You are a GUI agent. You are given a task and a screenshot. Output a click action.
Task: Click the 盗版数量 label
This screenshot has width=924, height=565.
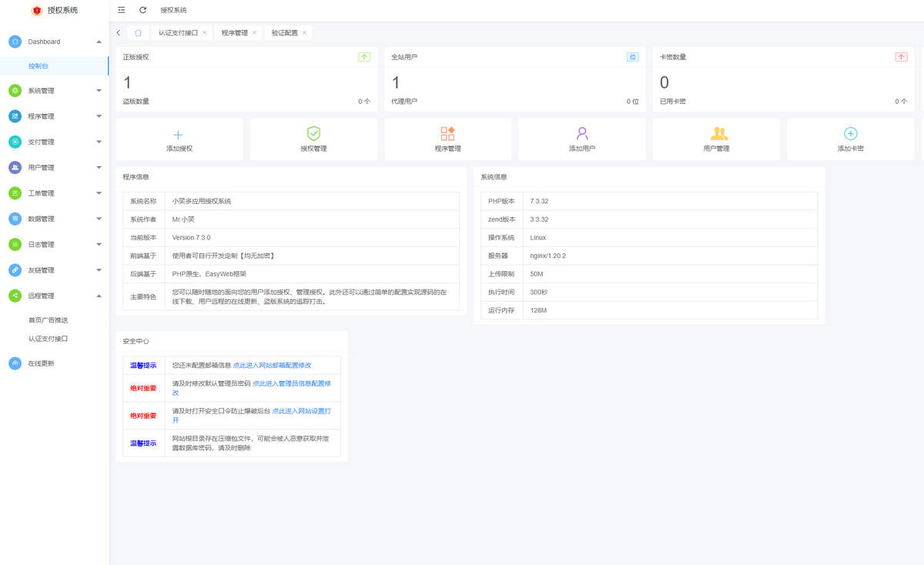coord(136,101)
